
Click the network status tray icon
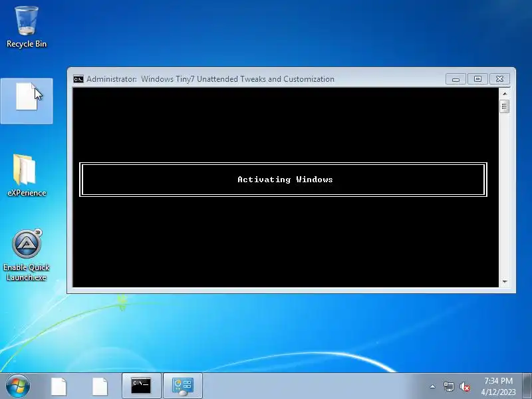coord(448,386)
